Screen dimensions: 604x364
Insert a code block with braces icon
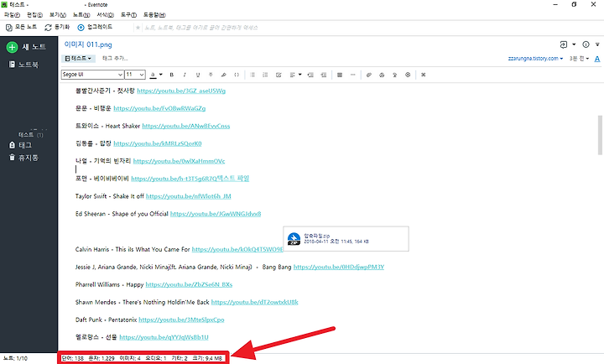point(237,75)
